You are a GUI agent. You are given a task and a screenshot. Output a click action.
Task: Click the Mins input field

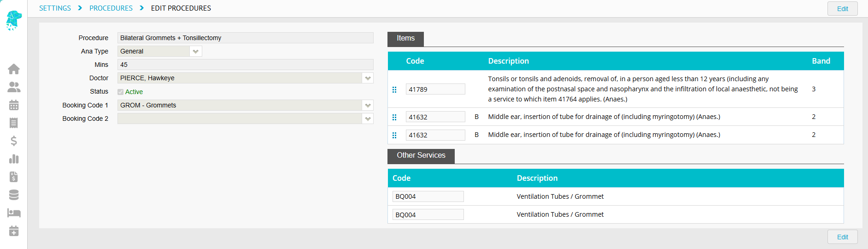[x=246, y=65]
